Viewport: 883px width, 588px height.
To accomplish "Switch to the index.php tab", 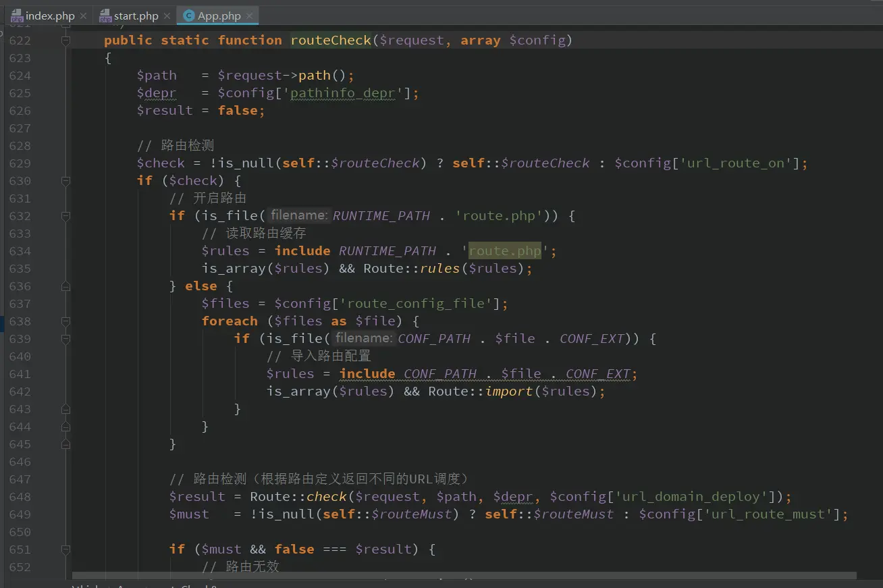I will [49, 16].
